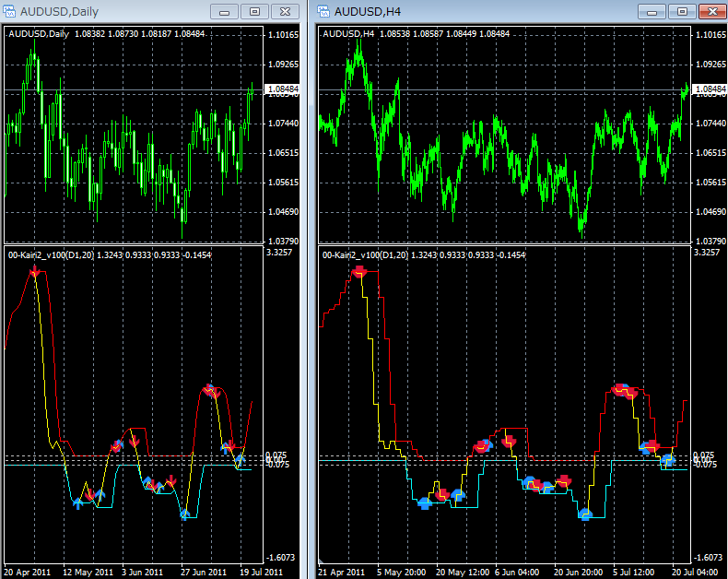Viewport: 728px width, 579px height.
Task: Click the 21 Apr 2011 date on H4 time axis
Action: pyautogui.click(x=341, y=572)
